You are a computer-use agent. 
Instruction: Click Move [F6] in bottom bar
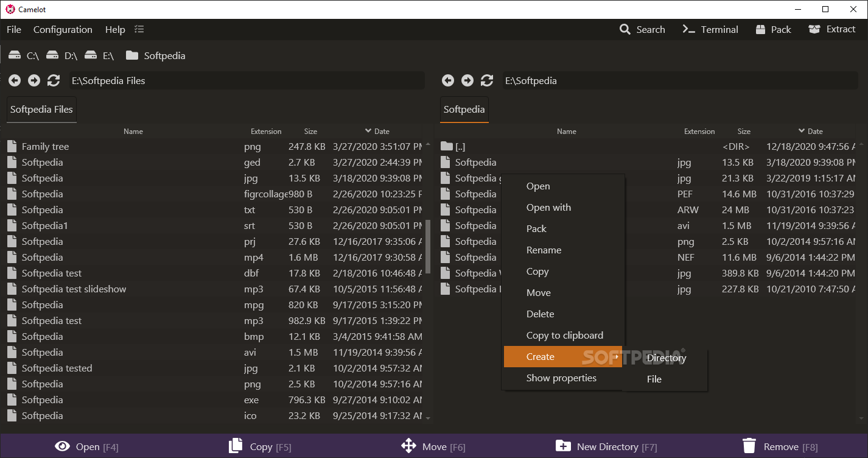tap(433, 446)
